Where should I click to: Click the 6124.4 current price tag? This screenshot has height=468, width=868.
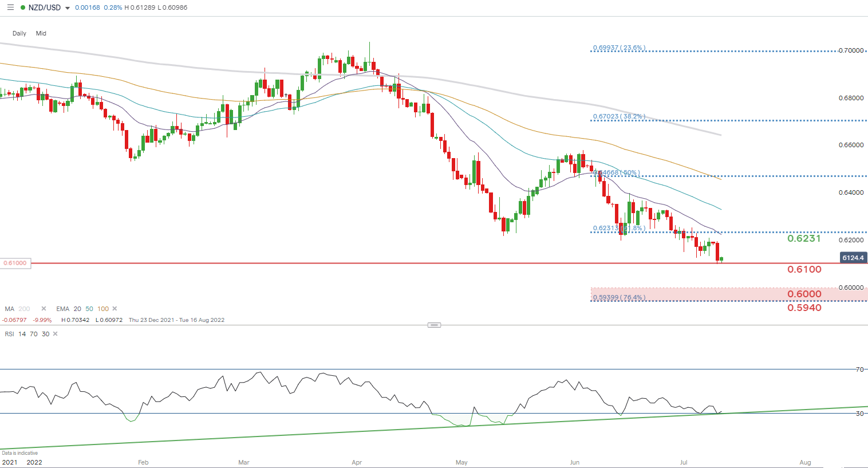(x=853, y=258)
